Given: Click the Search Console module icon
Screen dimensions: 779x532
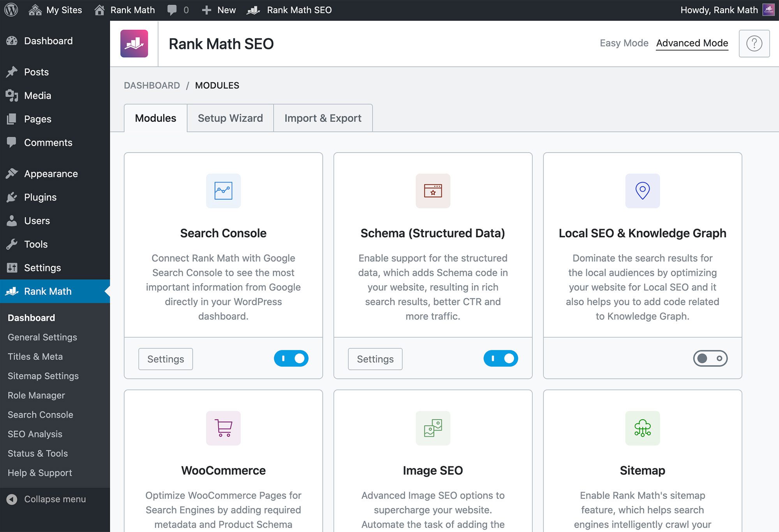Looking at the screenshot, I should [223, 190].
